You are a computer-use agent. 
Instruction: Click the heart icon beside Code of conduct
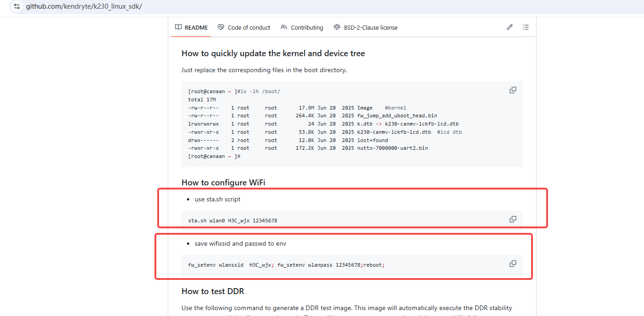click(x=221, y=27)
